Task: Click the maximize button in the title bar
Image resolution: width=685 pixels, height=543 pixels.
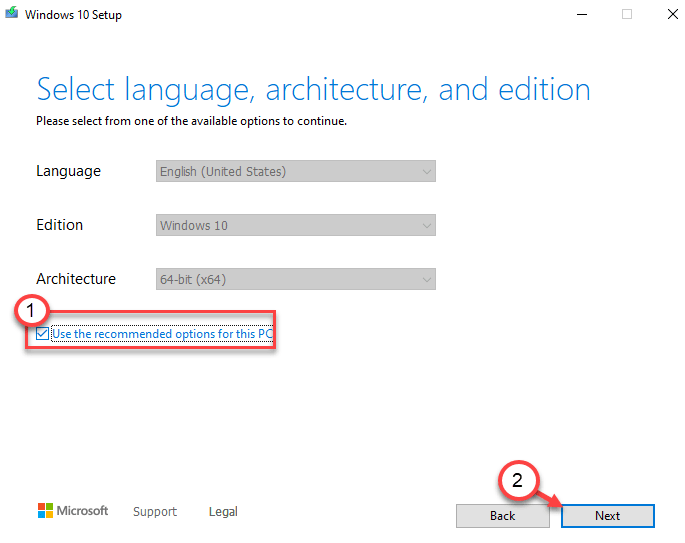Action: point(627,14)
